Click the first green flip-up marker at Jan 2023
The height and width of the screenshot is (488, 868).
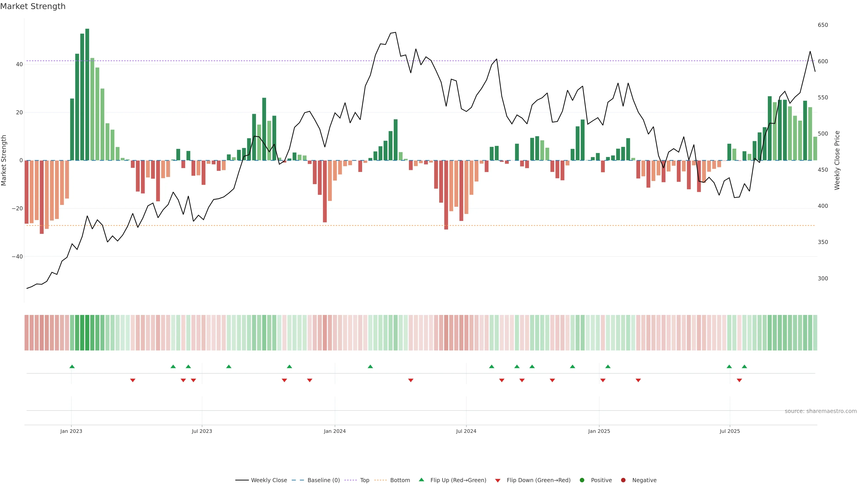point(72,366)
